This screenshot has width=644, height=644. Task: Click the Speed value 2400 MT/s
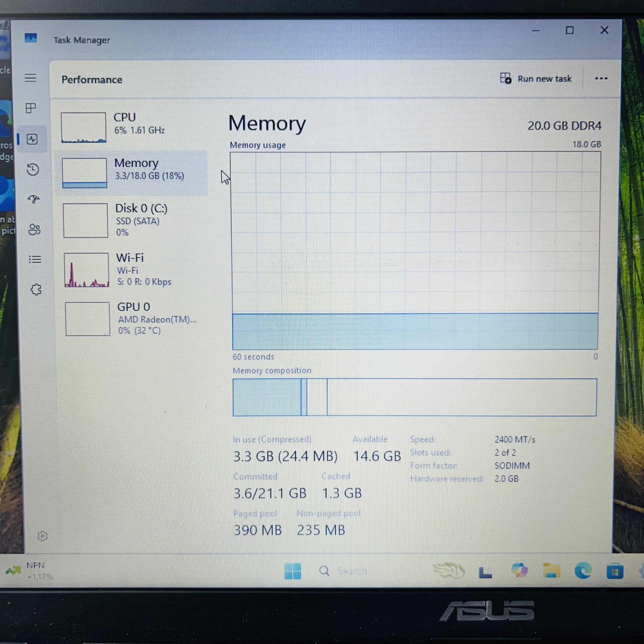click(x=515, y=439)
